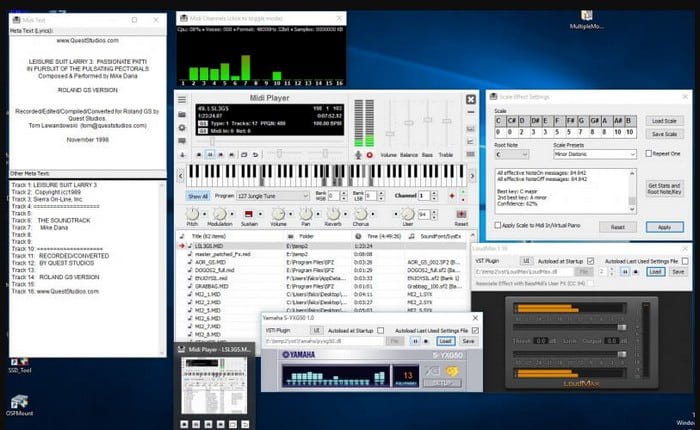Open the Program dropdown showing 127 Jungle Tune
The height and width of the screenshot is (430, 700).
(x=273, y=196)
